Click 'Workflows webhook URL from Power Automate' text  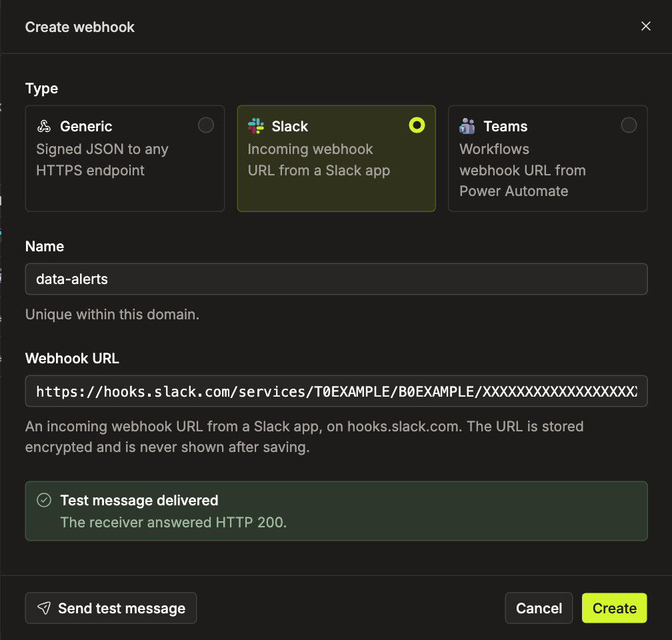coord(523,170)
